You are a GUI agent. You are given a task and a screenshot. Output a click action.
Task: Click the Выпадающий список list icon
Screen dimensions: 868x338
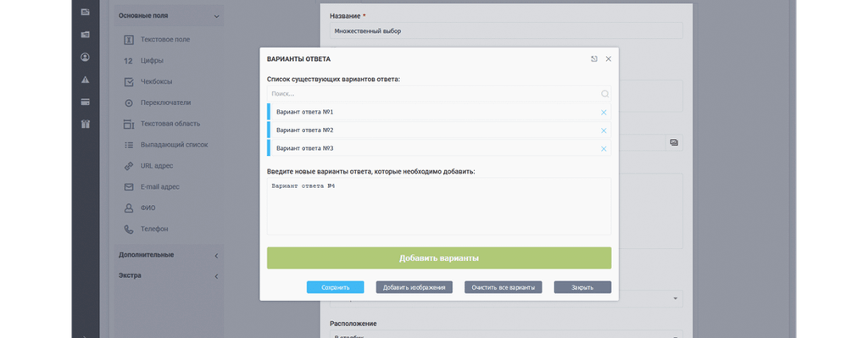coord(129,145)
